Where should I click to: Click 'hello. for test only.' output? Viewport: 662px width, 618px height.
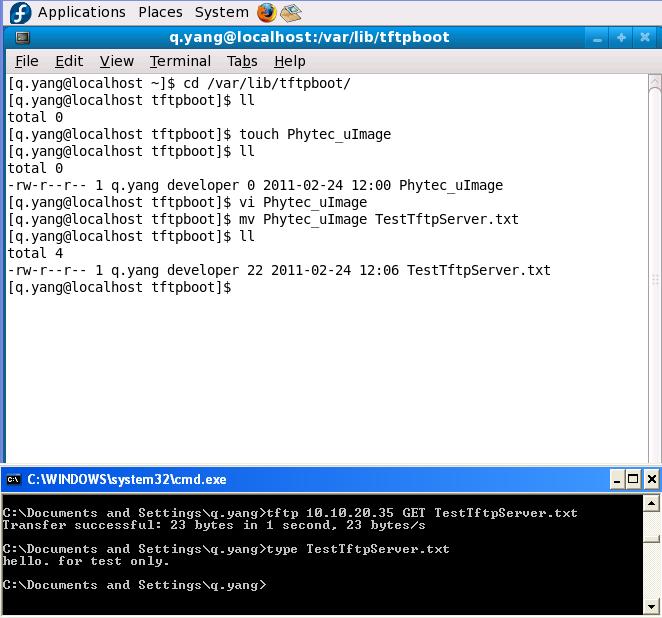[x=86, y=561]
